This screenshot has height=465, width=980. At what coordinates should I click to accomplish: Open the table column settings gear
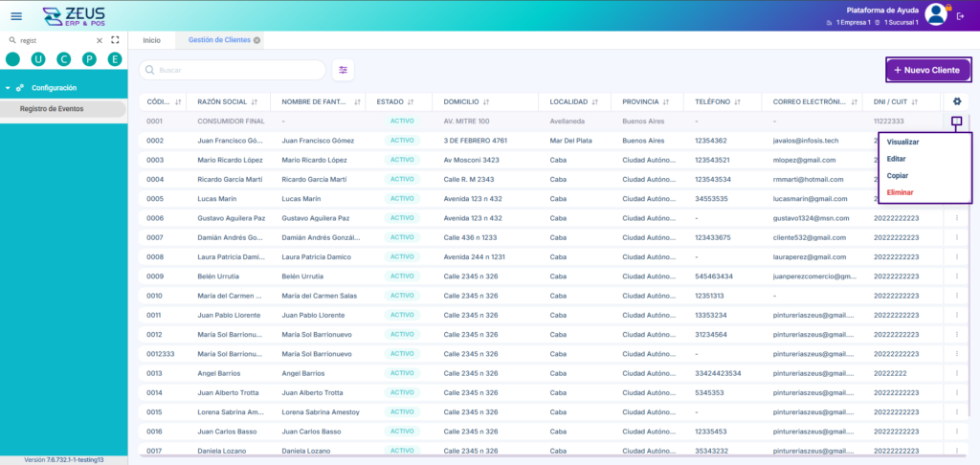coord(957,101)
